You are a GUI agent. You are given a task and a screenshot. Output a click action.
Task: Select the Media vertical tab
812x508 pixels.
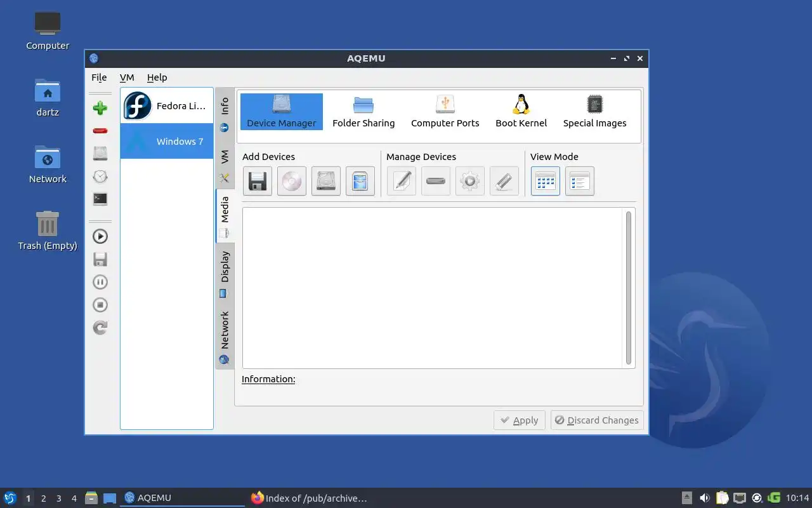[225, 216]
